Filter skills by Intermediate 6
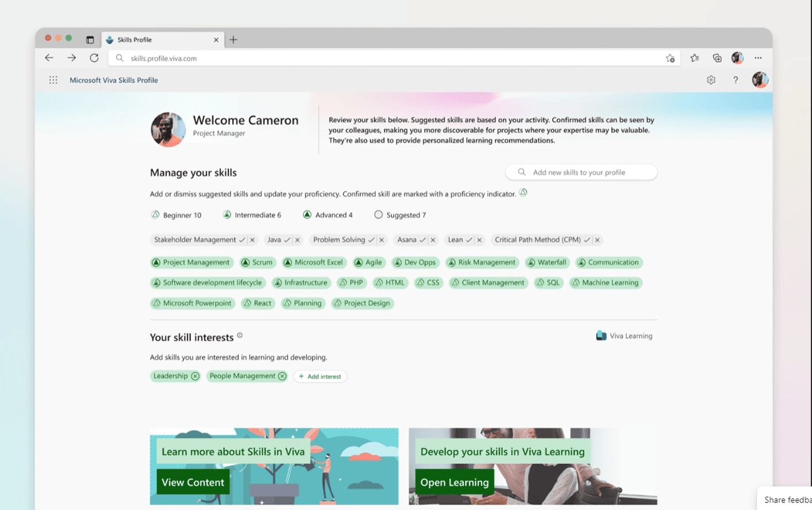812x510 pixels. 252,215
